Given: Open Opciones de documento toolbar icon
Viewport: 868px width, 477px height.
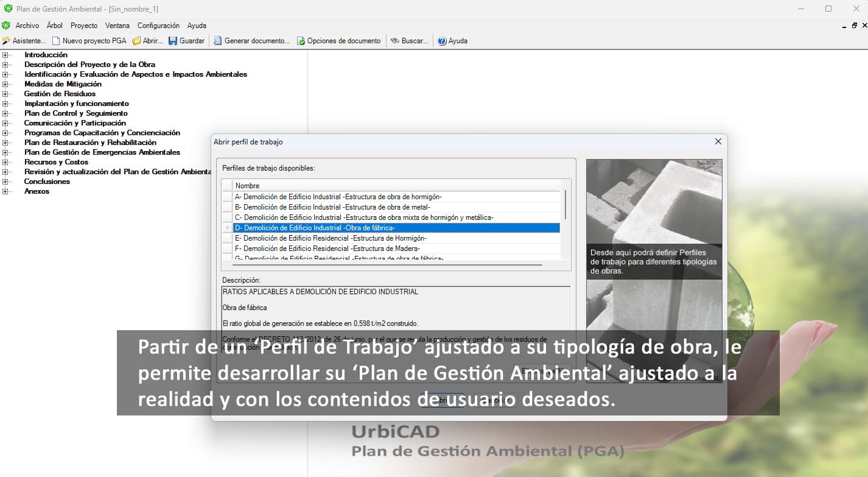Looking at the screenshot, I should click(x=301, y=41).
